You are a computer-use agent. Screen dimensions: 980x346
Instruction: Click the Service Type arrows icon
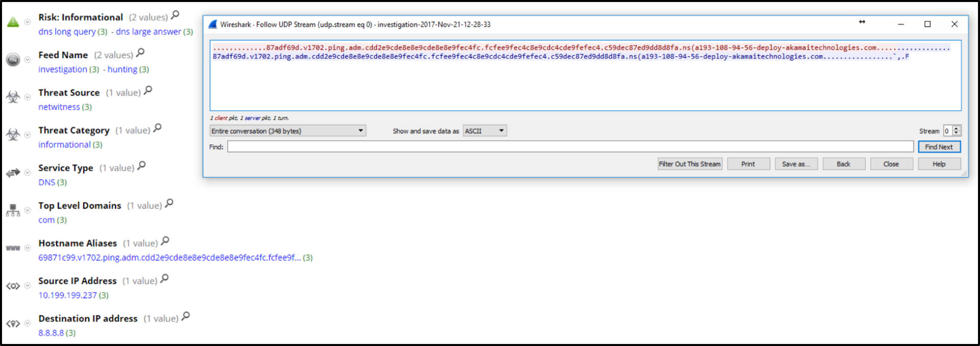13,173
